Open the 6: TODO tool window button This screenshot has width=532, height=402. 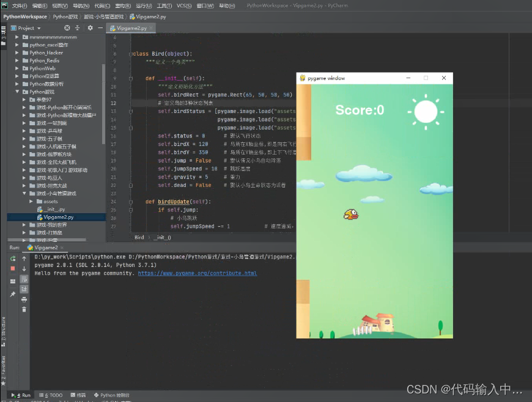[x=51, y=395]
